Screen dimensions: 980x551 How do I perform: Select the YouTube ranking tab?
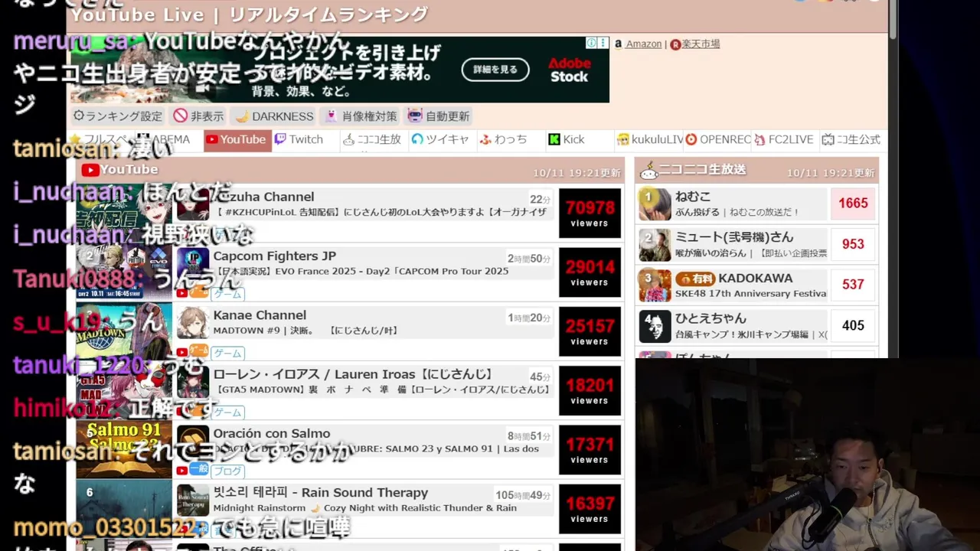pyautogui.click(x=237, y=139)
